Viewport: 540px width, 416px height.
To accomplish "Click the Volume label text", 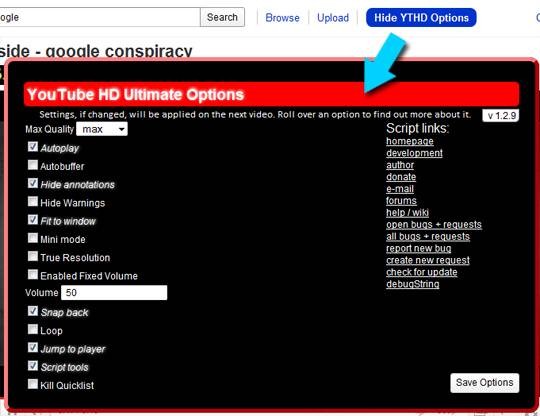I will coord(42,293).
